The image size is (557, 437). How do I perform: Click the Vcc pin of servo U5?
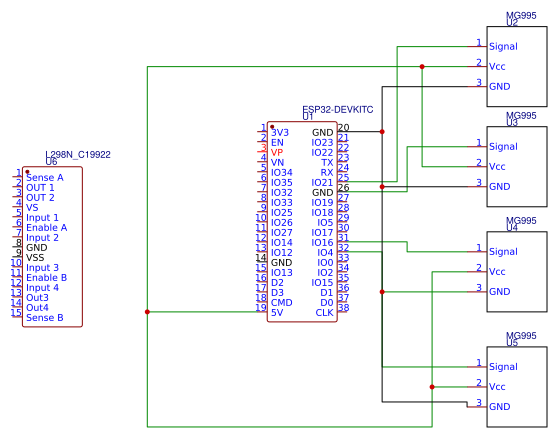pos(497,387)
